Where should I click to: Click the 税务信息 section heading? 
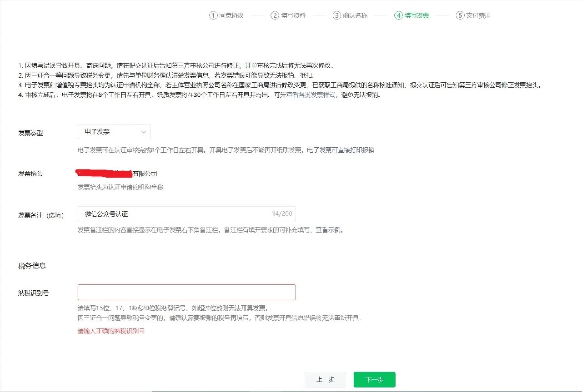pyautogui.click(x=32, y=265)
